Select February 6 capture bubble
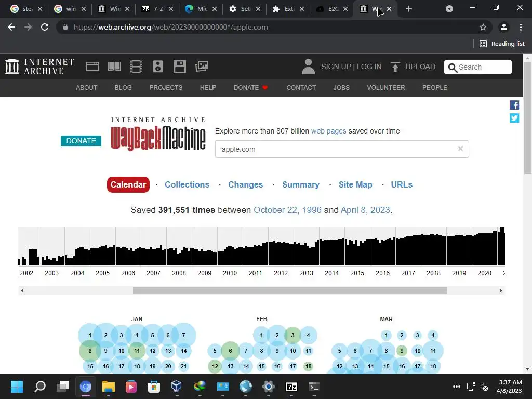The image size is (532, 399). tap(230, 351)
